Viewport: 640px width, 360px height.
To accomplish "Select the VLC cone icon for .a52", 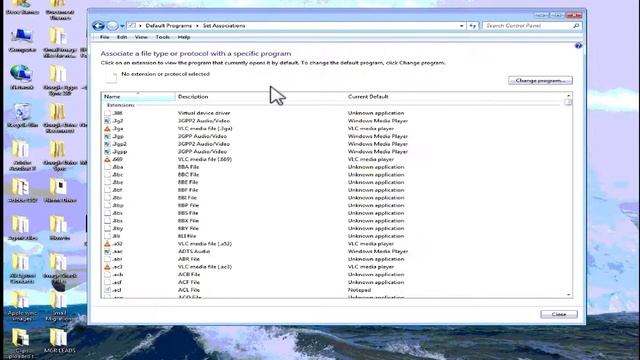I will [107, 244].
